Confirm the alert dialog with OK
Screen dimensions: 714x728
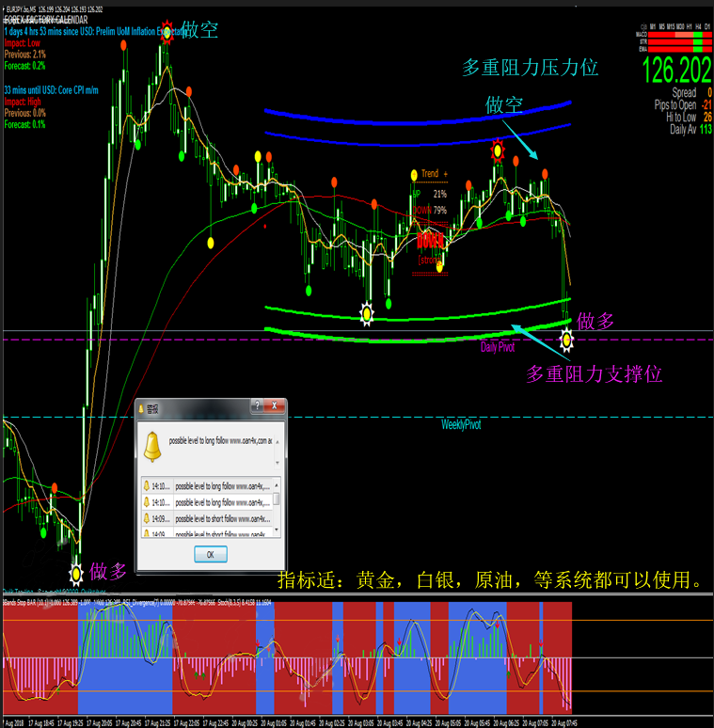(x=211, y=554)
